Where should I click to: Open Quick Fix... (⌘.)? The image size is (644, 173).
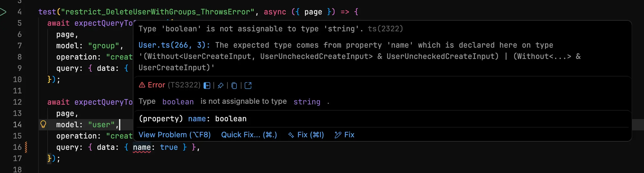[x=249, y=135]
